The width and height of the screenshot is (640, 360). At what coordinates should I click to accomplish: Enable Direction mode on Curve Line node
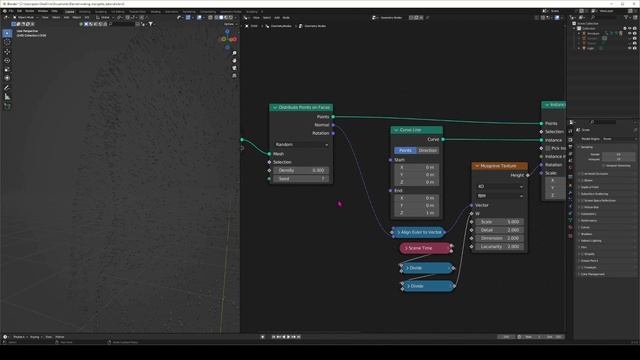point(428,150)
